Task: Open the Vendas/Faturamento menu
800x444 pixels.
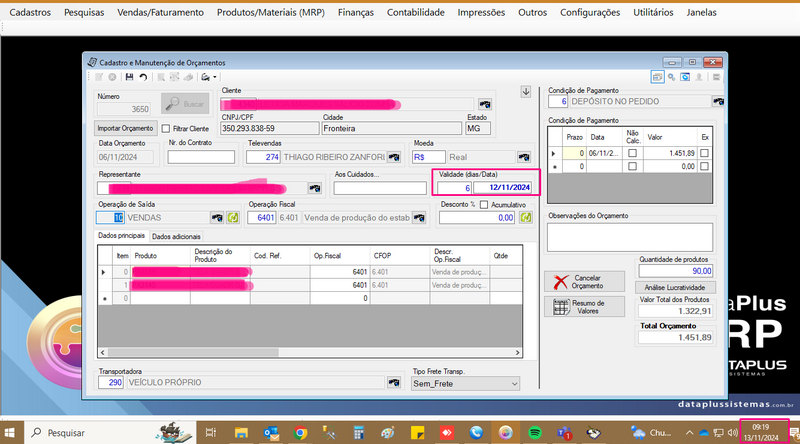Action: pos(160,12)
